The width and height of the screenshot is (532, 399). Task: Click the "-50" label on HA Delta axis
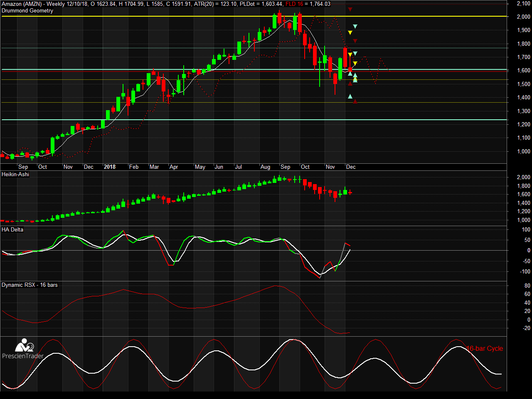[x=526, y=261]
